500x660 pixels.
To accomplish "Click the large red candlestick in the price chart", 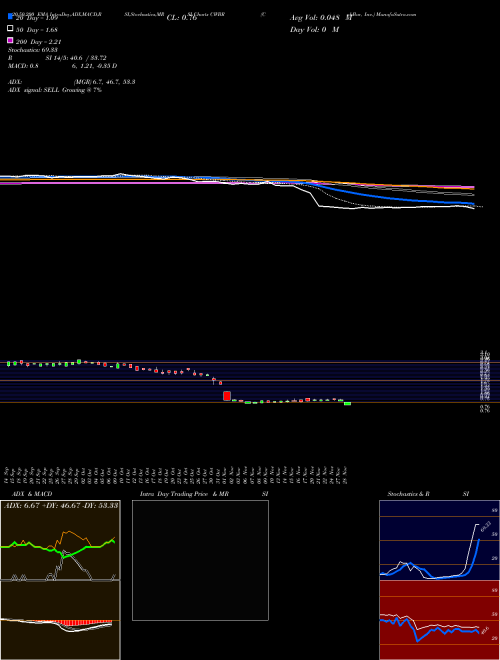I will [227, 396].
